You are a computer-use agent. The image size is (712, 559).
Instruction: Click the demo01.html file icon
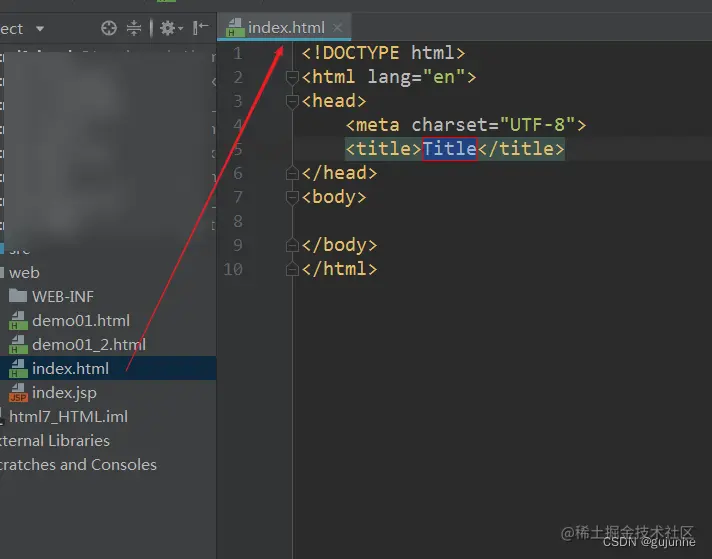[x=18, y=321]
